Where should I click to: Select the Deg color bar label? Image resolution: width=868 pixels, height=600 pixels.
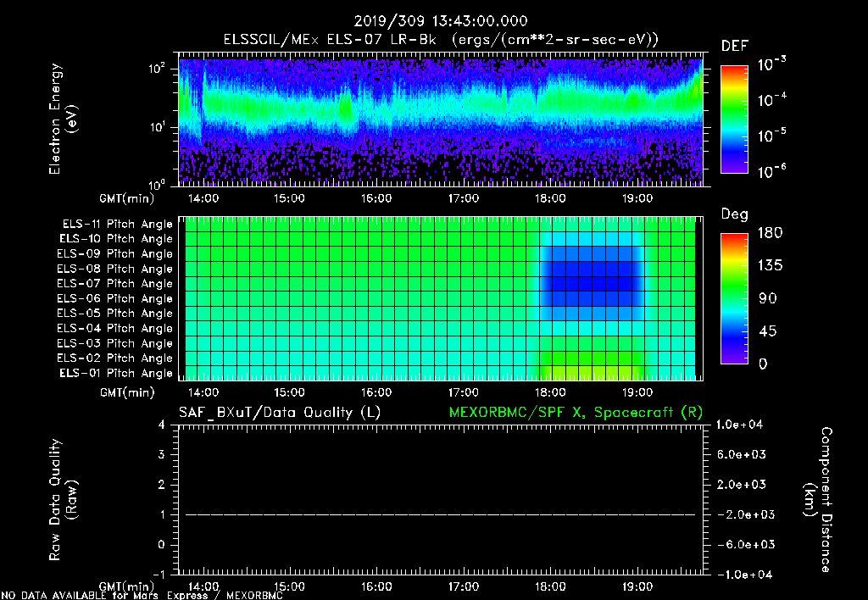(734, 214)
